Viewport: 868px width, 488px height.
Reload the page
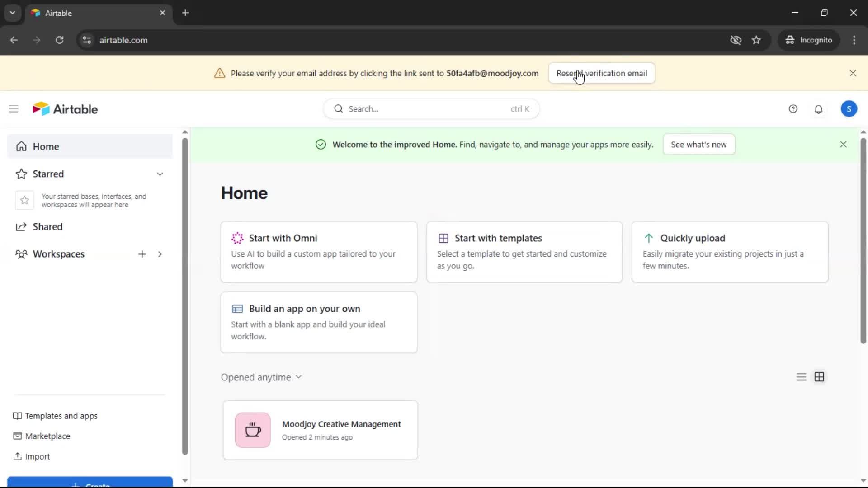pos(59,40)
